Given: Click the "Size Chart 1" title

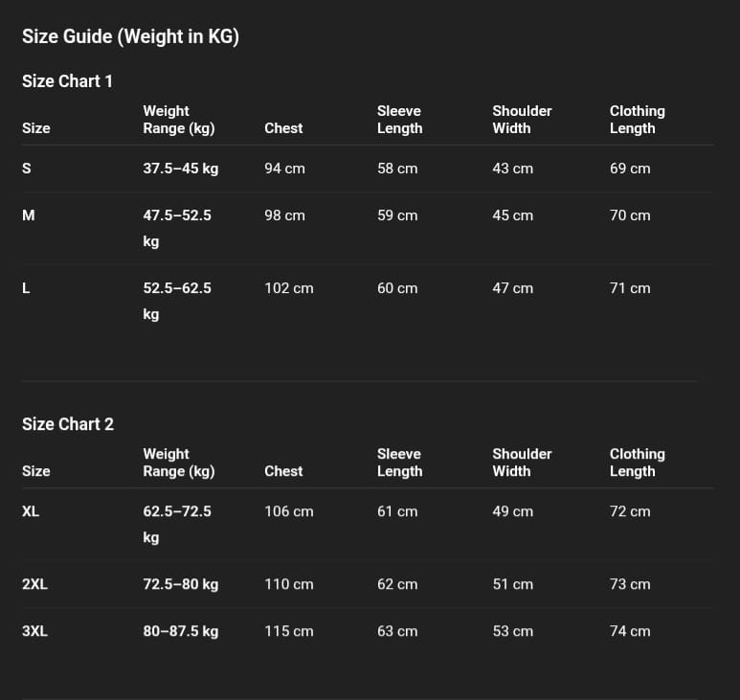Looking at the screenshot, I should [x=67, y=81].
